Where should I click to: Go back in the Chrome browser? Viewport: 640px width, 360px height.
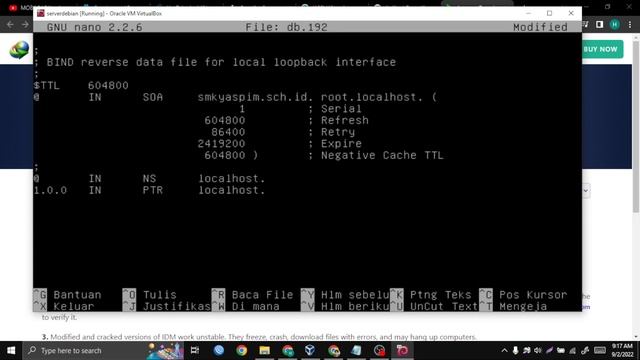pyautogui.click(x=10, y=25)
